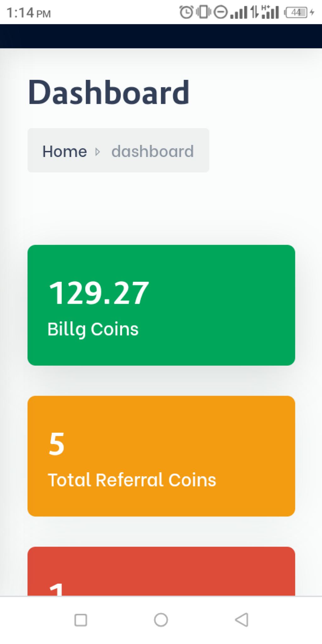Tap the red card at bottom
Viewport: 322px width, 644px height.
(x=161, y=571)
